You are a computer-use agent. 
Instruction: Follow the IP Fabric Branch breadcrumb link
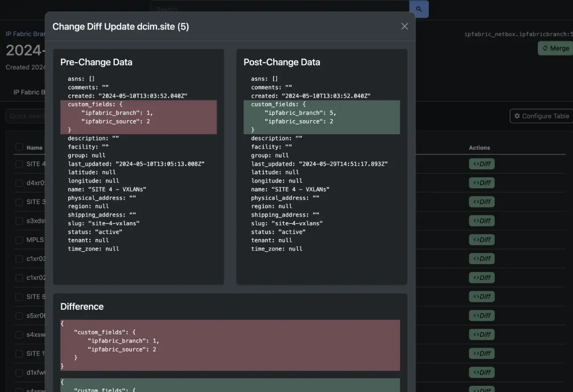25,34
